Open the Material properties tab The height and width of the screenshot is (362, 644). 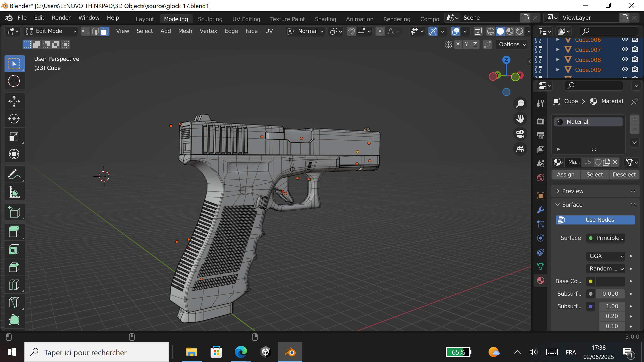tap(540, 280)
